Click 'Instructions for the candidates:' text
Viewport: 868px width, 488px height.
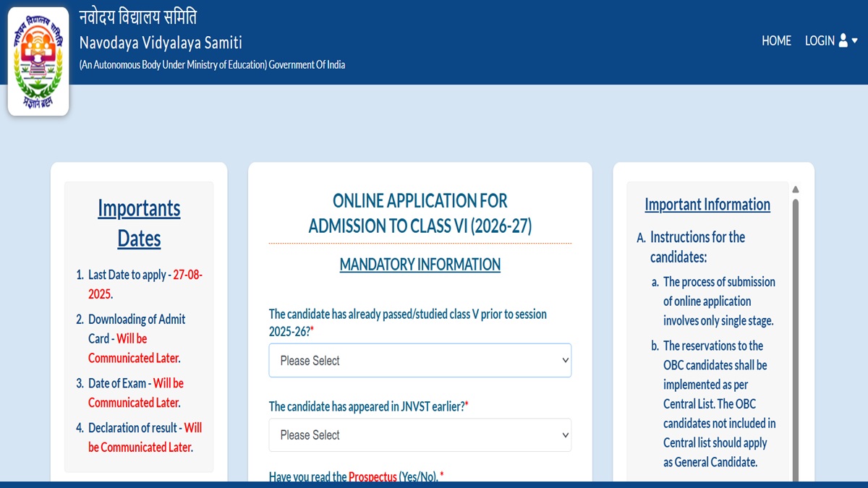point(697,247)
